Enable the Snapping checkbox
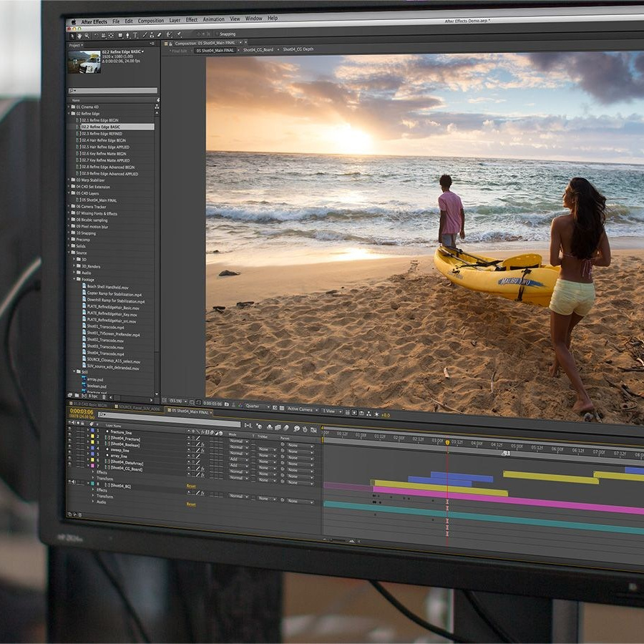The width and height of the screenshot is (644, 644). [217, 33]
